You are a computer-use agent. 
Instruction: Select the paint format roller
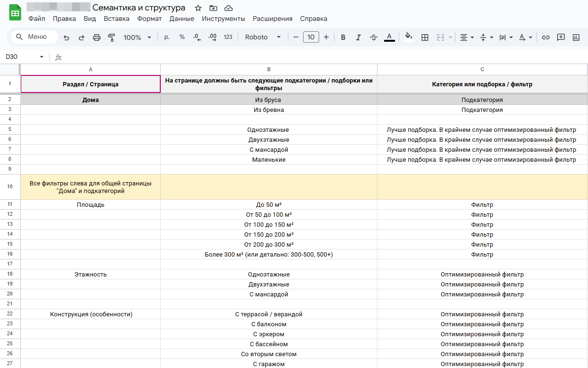(x=112, y=37)
